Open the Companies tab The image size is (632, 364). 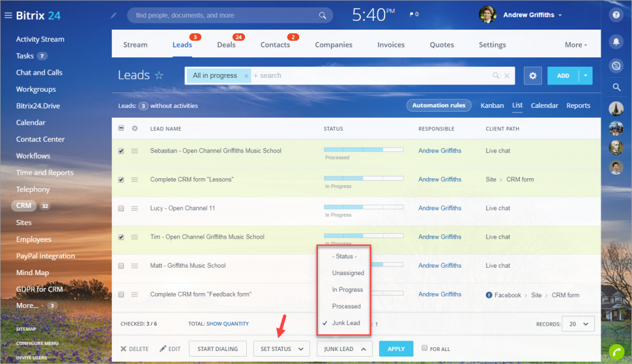(x=333, y=45)
